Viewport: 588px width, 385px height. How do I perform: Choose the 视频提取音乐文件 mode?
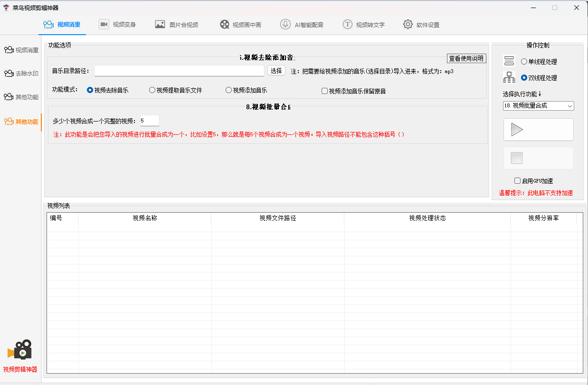152,90
